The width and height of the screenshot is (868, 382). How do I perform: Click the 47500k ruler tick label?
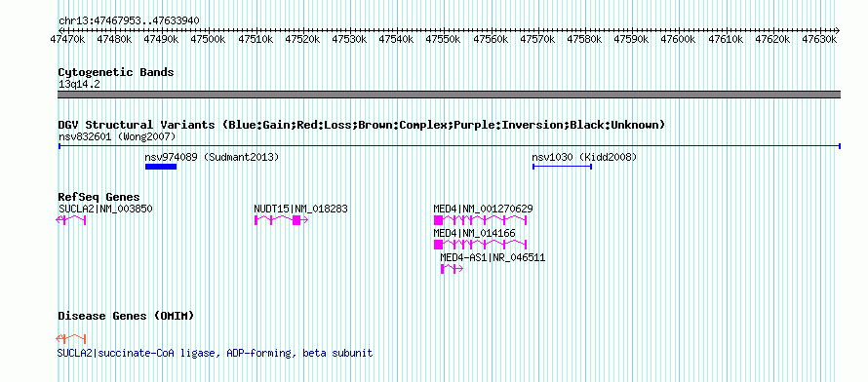tap(208, 39)
